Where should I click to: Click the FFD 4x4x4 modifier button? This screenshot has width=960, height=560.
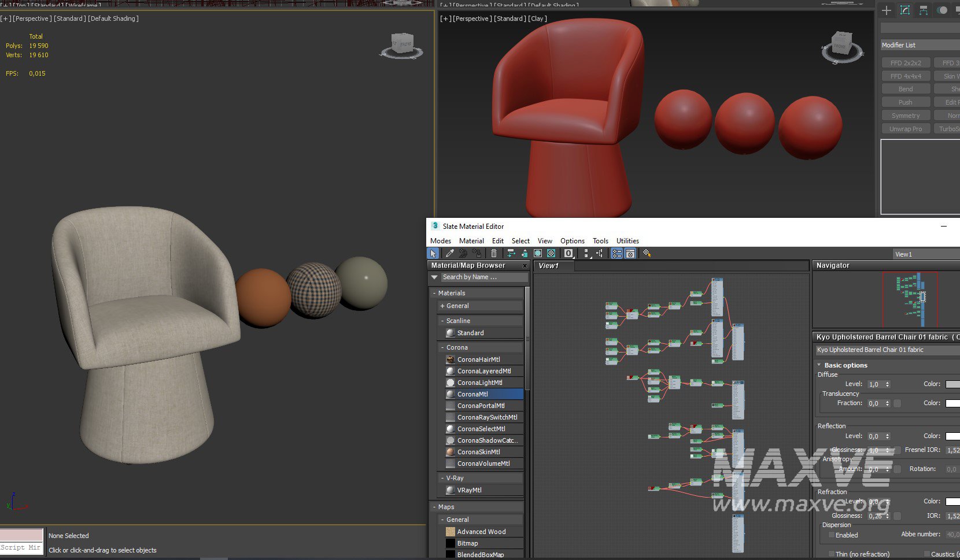(906, 76)
